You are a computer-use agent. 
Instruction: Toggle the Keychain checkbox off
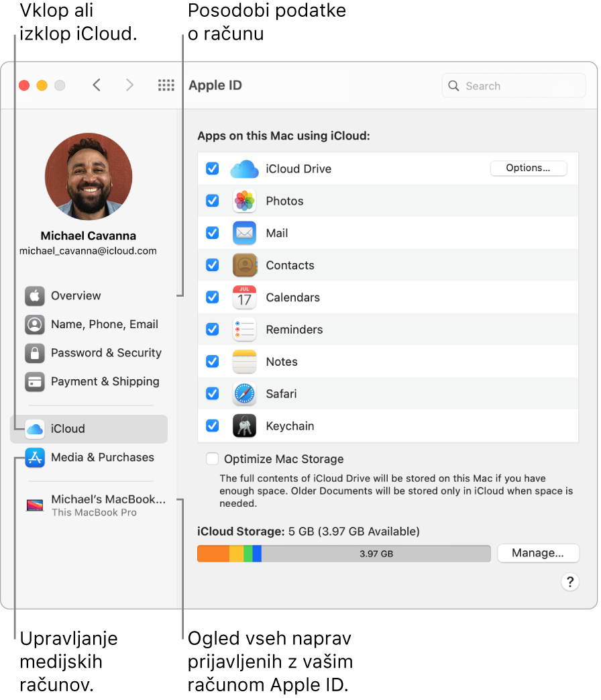click(x=212, y=426)
